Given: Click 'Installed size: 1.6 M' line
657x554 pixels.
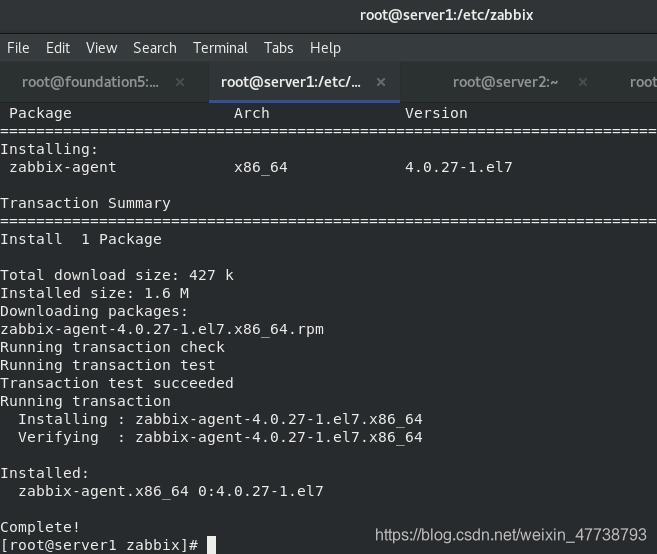Looking at the screenshot, I should 94,293.
